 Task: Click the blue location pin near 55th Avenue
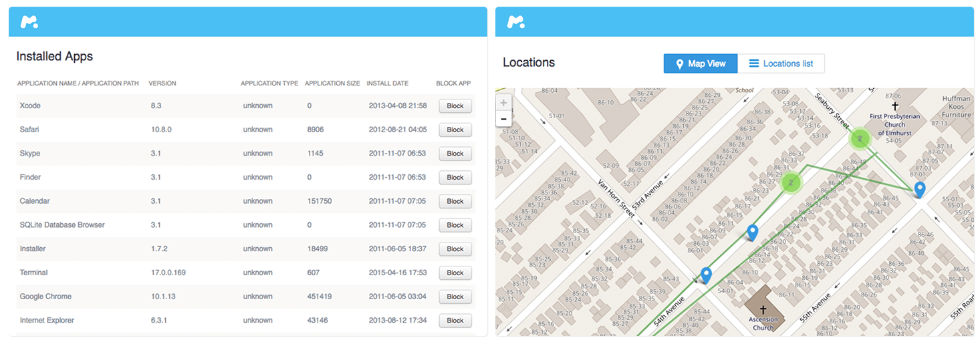920,189
